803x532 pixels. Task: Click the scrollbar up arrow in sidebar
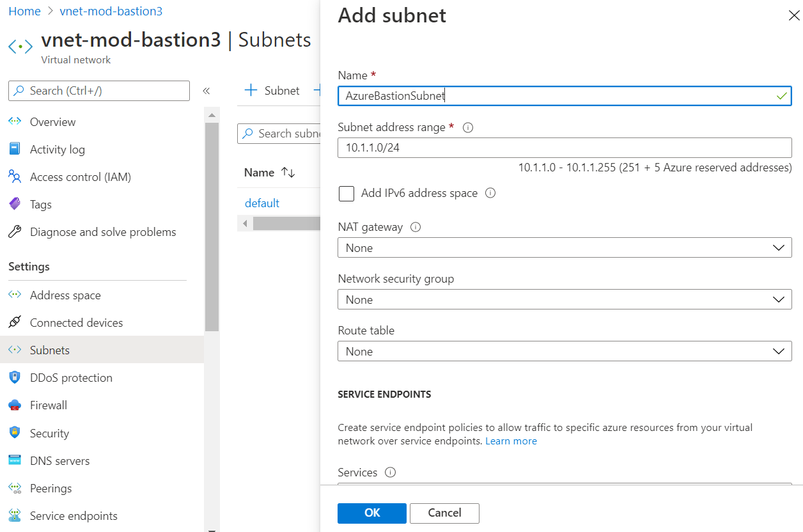(x=212, y=114)
